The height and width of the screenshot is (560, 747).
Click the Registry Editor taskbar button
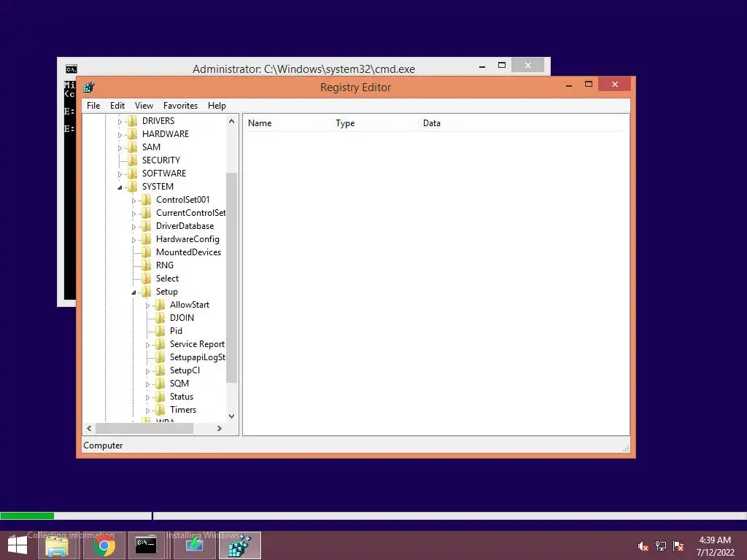click(239, 545)
